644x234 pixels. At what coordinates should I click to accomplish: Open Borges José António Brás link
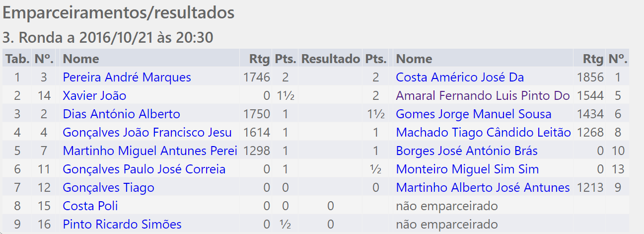tap(466, 151)
